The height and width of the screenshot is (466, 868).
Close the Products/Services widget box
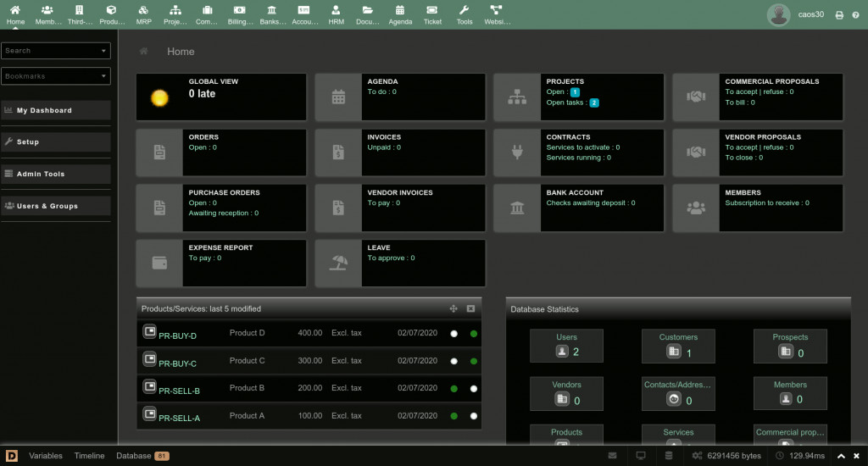pos(470,309)
